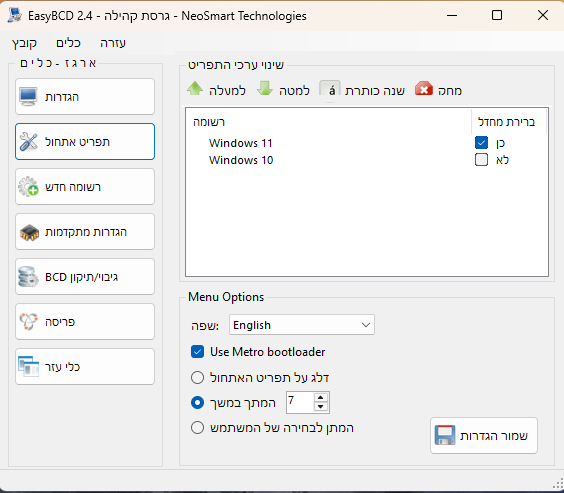Click the תפריט אתחול wrench icon
This screenshot has height=493, width=564.
point(28,142)
